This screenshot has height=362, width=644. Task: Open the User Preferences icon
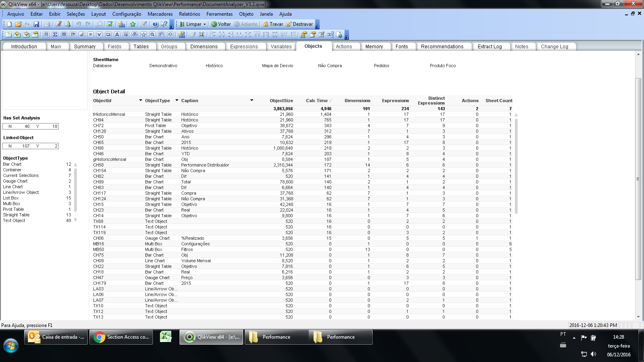pyautogui.click(x=304, y=35)
